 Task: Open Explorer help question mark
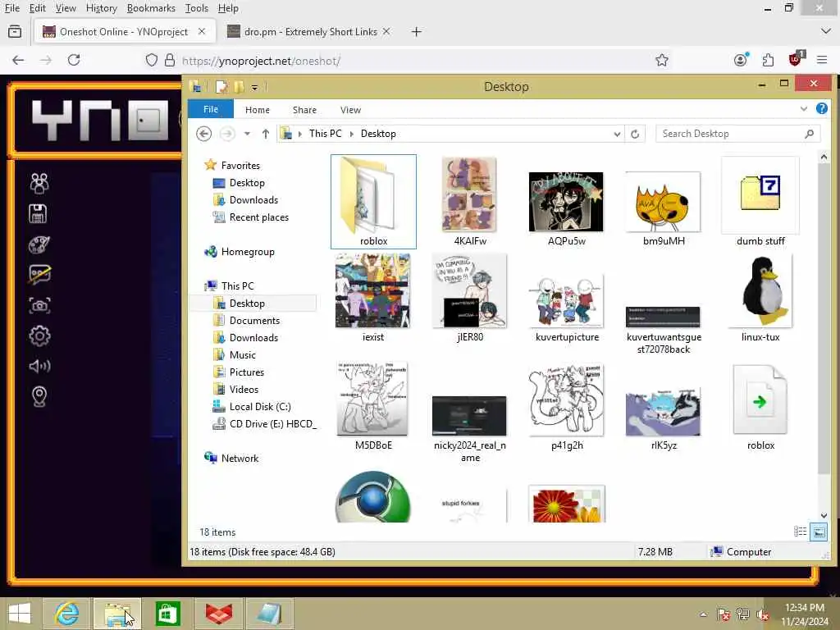821,109
